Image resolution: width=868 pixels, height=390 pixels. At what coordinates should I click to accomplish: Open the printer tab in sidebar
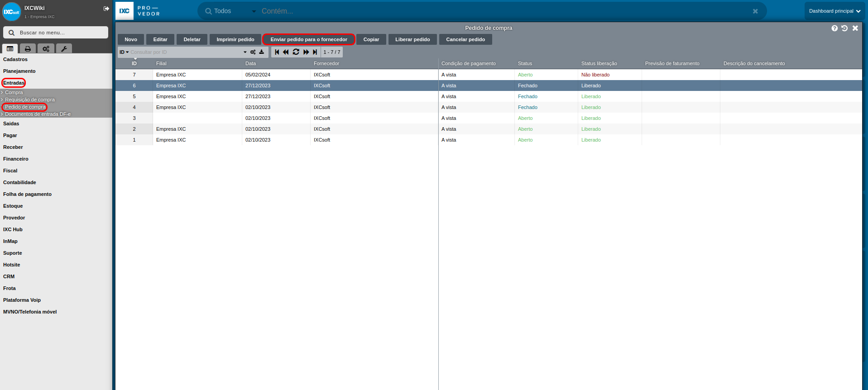(x=28, y=48)
